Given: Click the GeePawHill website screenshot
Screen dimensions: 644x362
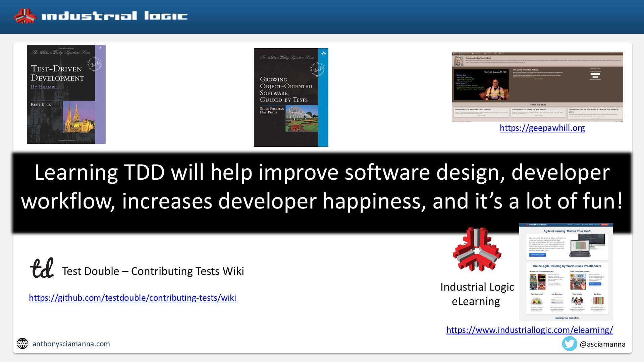Looking at the screenshot, I should click(x=538, y=86).
